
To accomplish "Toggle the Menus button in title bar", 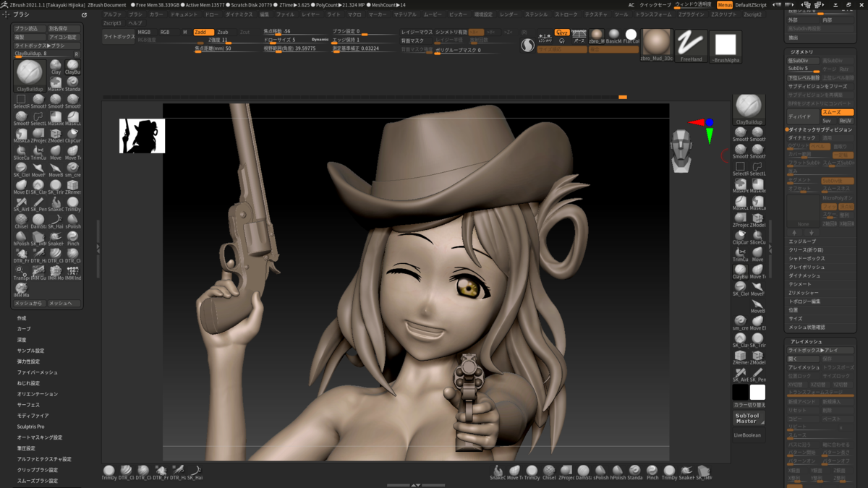I will click(x=725, y=4).
